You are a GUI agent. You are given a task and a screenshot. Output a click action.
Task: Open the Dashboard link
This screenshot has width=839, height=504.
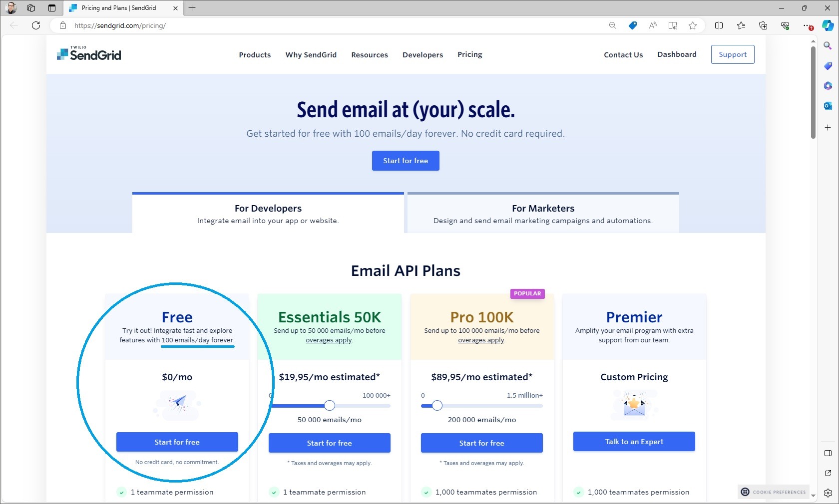coord(677,54)
